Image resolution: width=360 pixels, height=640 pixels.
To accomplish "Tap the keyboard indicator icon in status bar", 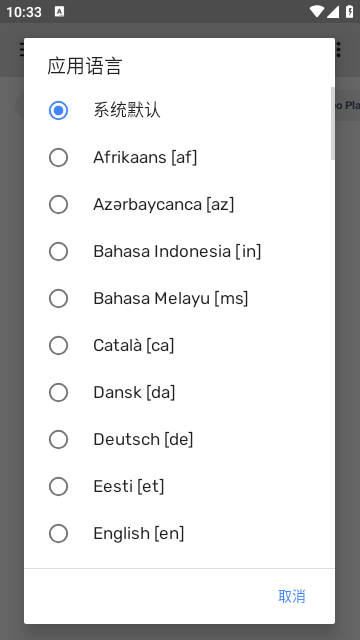I will (x=59, y=12).
